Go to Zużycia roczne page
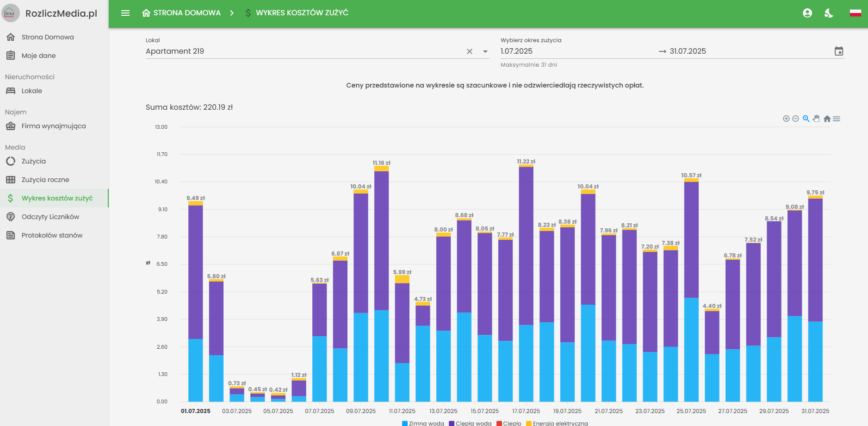 [x=45, y=180]
